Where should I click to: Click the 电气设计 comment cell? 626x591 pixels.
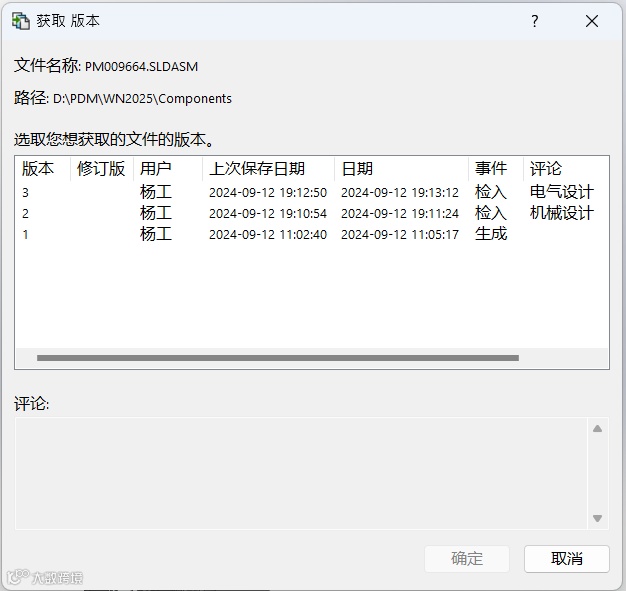562,192
